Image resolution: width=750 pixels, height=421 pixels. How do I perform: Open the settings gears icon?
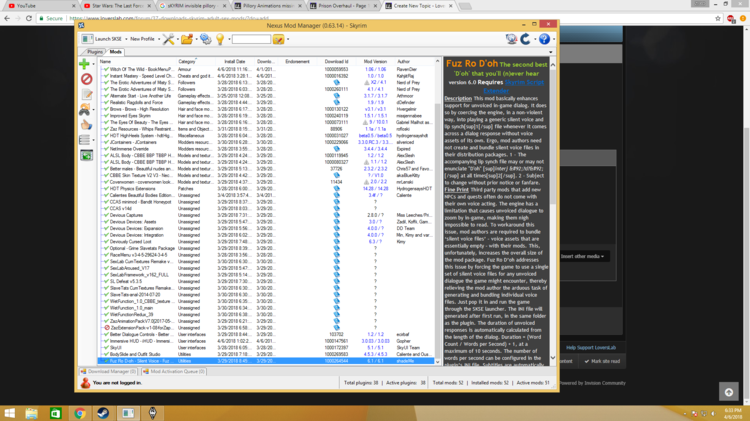coord(206,39)
